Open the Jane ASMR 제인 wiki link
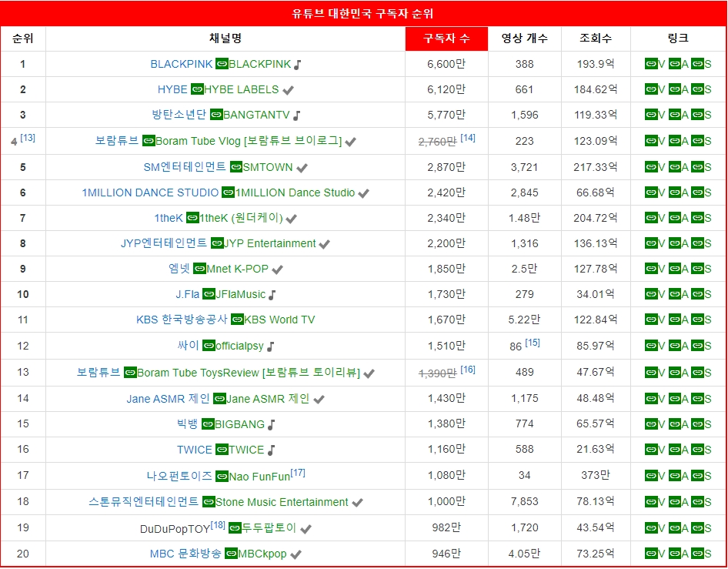This screenshot has height=569, width=728. pos(168,399)
